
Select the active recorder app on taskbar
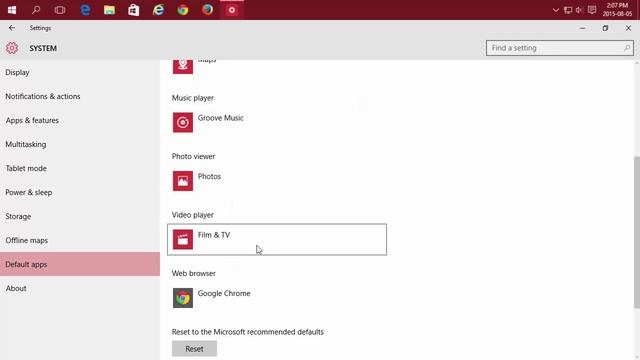(x=232, y=10)
